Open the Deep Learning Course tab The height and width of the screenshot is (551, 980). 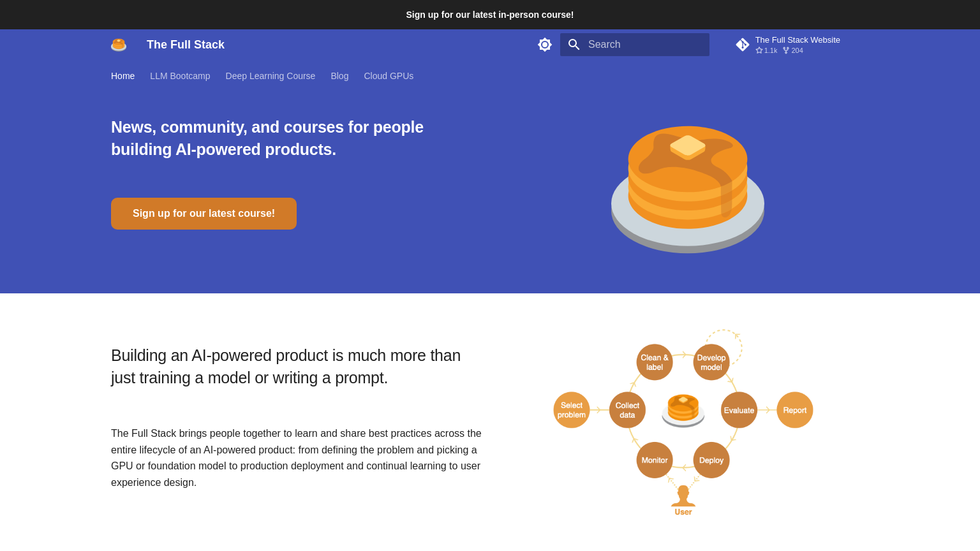click(271, 76)
